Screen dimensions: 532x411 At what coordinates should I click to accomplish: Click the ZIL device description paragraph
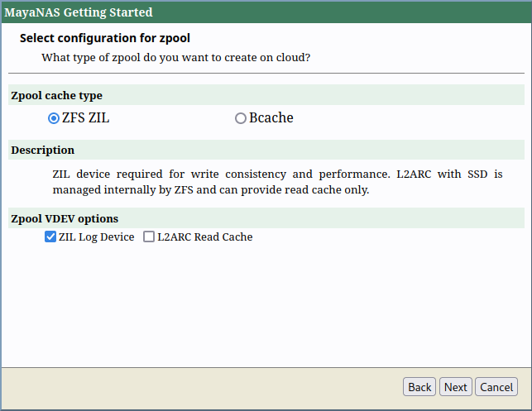(x=277, y=182)
